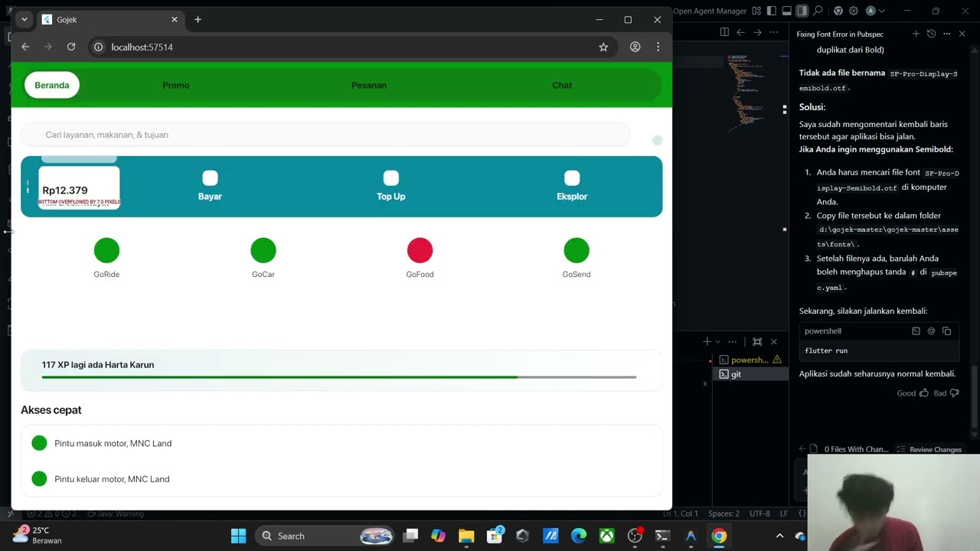Close the terminal panel
The width and height of the screenshot is (980, 551).
[773, 341]
